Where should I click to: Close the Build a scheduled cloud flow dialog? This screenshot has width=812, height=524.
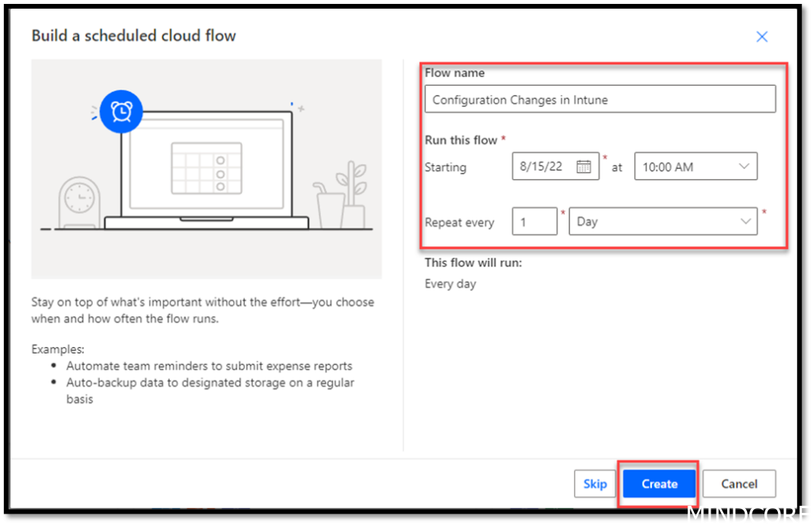point(761,36)
